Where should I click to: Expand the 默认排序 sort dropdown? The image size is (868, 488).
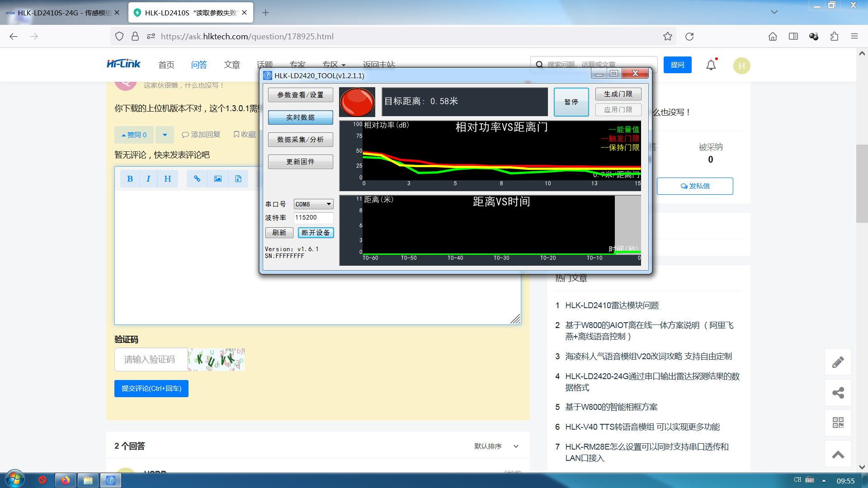pyautogui.click(x=496, y=446)
